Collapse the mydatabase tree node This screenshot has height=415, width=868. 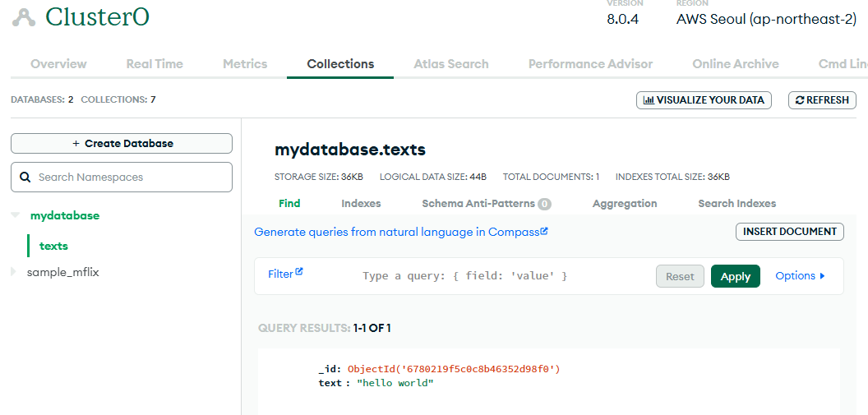click(x=15, y=215)
